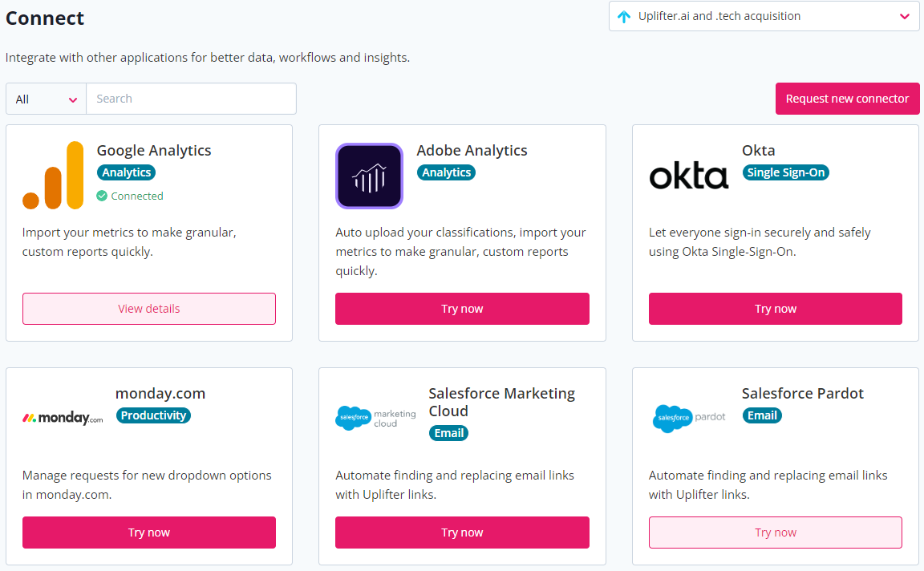The height and width of the screenshot is (571, 924).
Task: Expand the Uplifter.ai and .tech acquisition selector
Action: (x=764, y=16)
